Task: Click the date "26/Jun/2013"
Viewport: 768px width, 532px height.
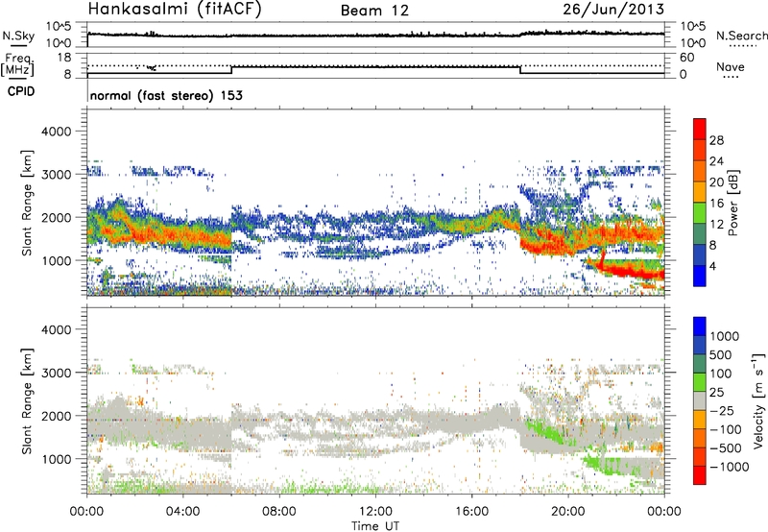Action: 613,10
